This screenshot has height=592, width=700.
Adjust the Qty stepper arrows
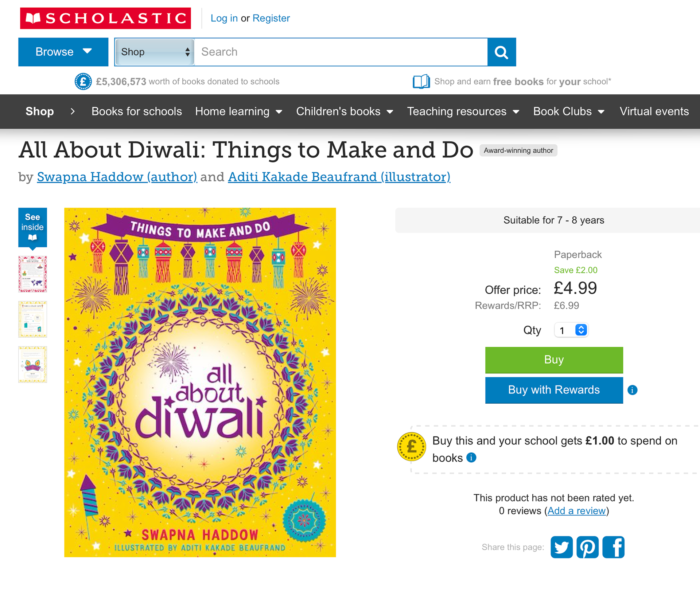(x=581, y=330)
